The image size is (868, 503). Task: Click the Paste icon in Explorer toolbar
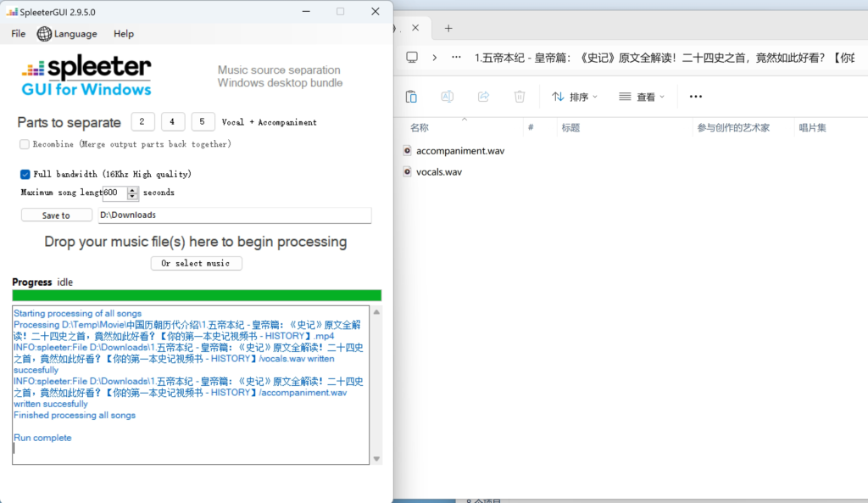pos(411,97)
